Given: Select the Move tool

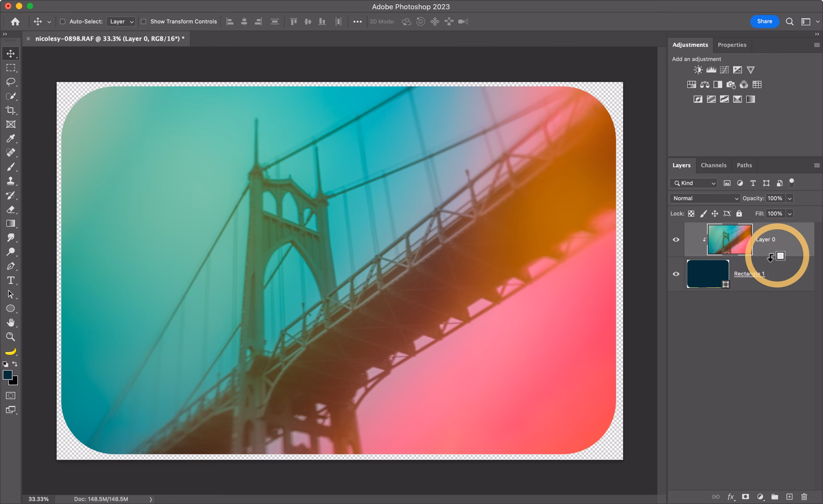Looking at the screenshot, I should coord(11,53).
